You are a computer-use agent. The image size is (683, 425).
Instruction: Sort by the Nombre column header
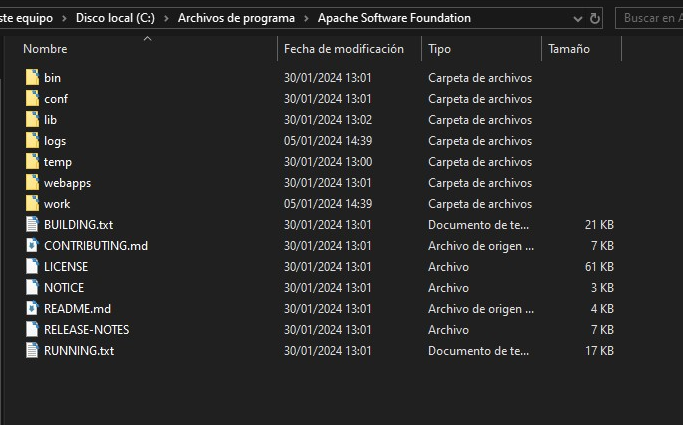coord(45,49)
